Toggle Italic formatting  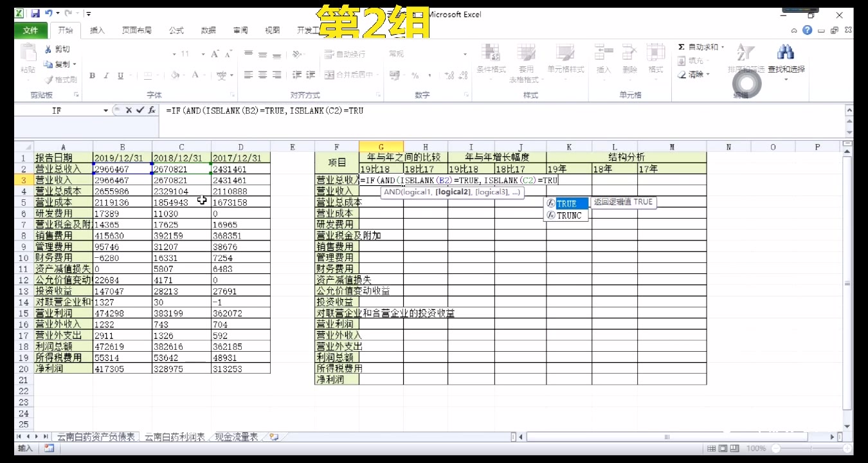click(x=106, y=75)
